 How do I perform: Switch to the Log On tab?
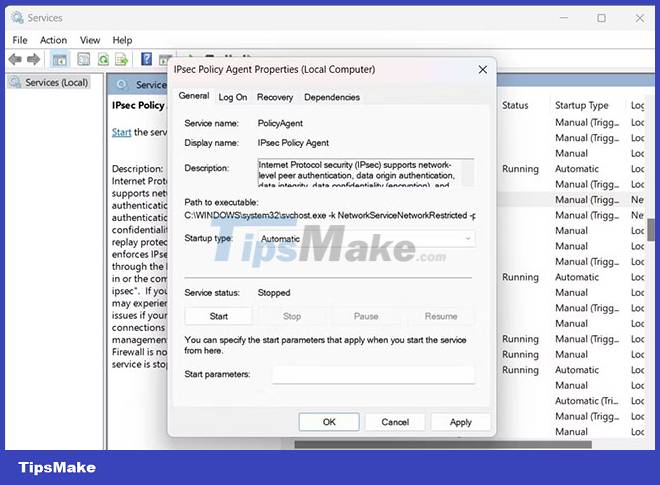(232, 97)
